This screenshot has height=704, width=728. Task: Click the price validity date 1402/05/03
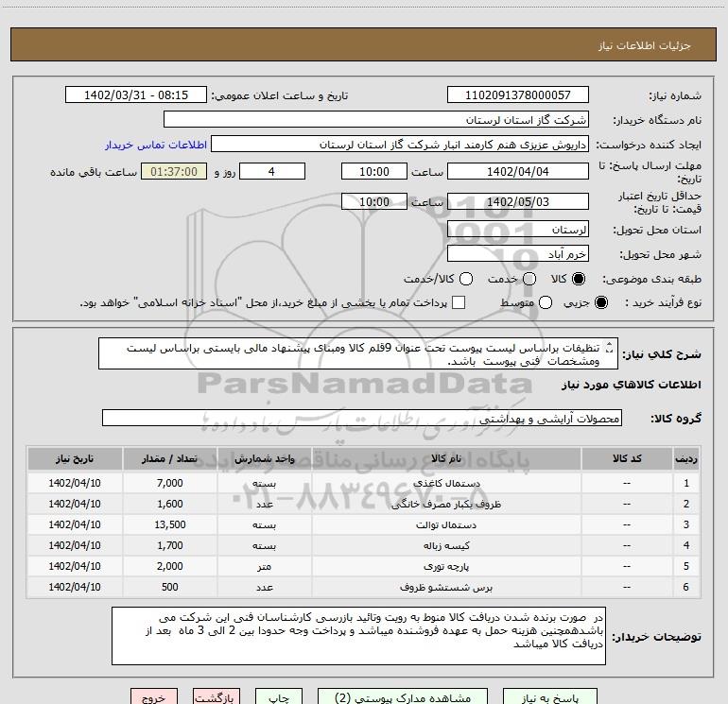[518, 201]
